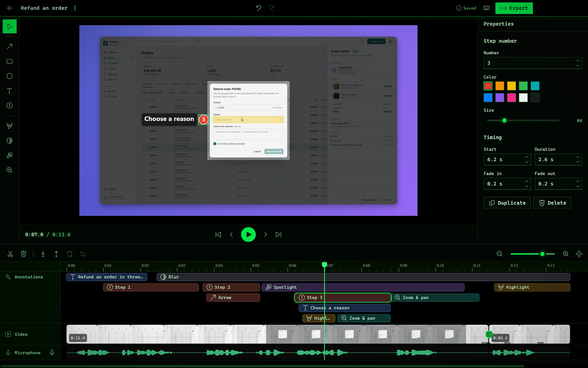Move track up with up-arrow icon
The height and width of the screenshot is (368, 588).
[56, 254]
